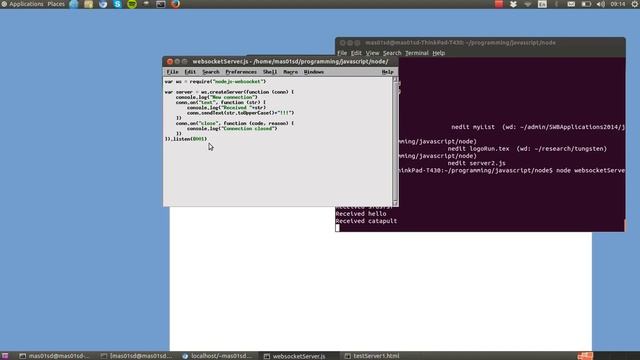The height and width of the screenshot is (360, 640).
Task: Open NEdit Preferences menu
Action: click(241, 72)
